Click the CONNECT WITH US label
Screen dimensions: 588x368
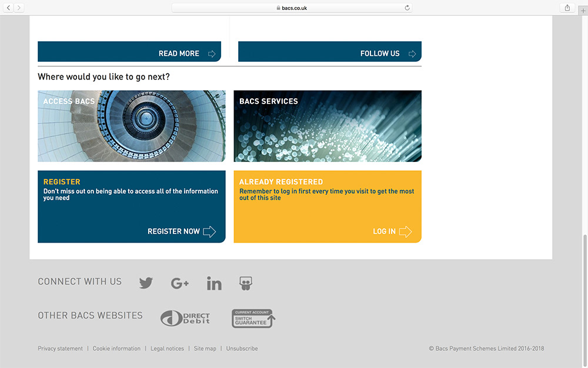(x=79, y=281)
